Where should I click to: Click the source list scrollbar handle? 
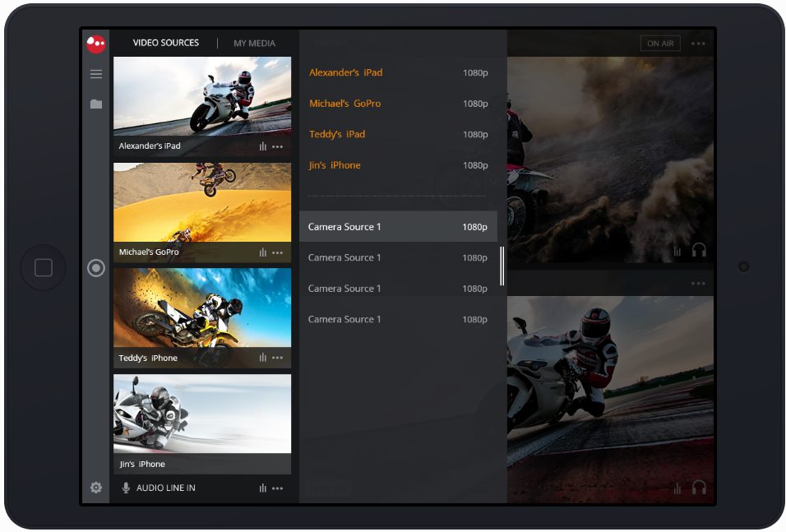pos(502,266)
